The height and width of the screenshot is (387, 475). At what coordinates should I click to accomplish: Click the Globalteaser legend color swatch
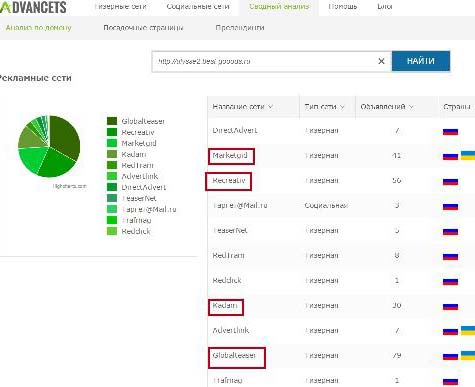112,121
